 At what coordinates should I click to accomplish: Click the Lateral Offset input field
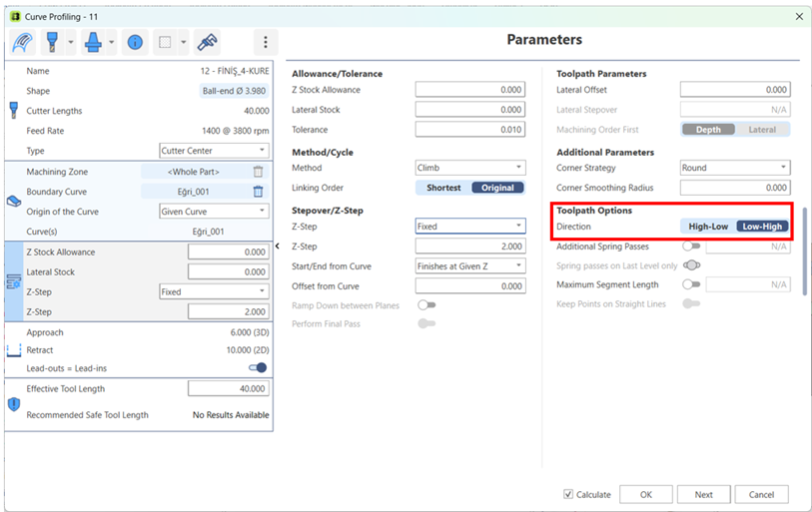[x=735, y=90]
